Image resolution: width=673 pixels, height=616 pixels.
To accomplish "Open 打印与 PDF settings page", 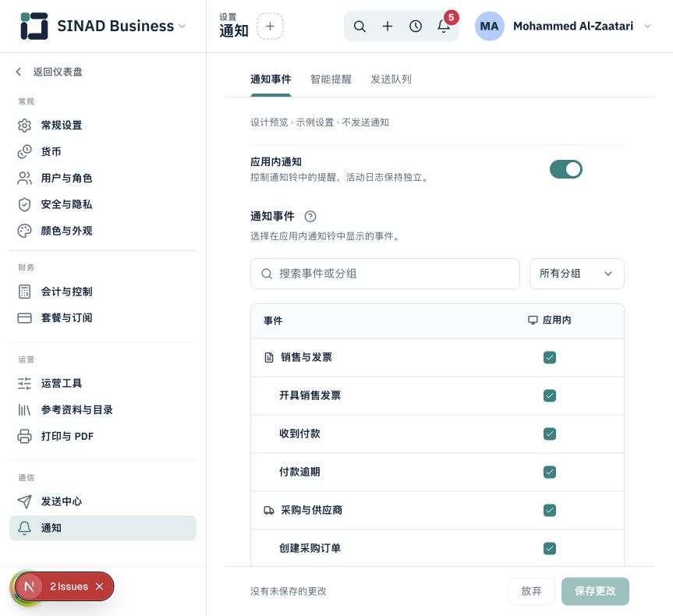I will click(x=103, y=436).
